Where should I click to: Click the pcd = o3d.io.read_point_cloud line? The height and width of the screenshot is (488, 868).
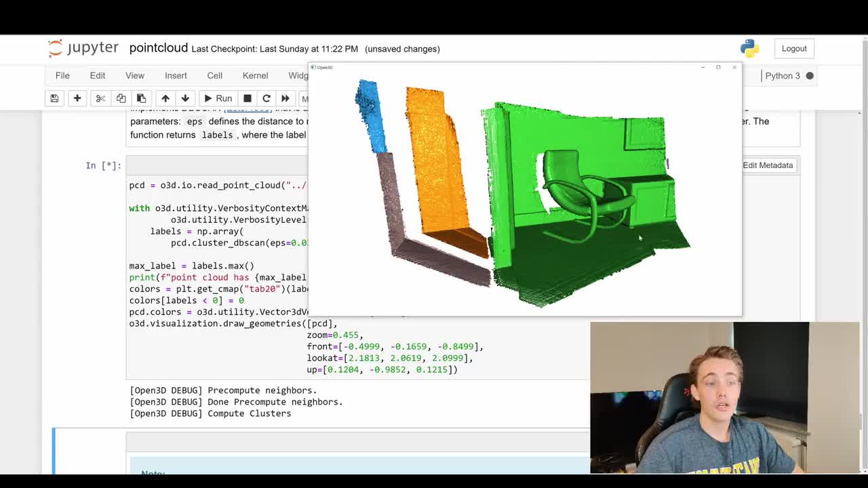pos(218,185)
